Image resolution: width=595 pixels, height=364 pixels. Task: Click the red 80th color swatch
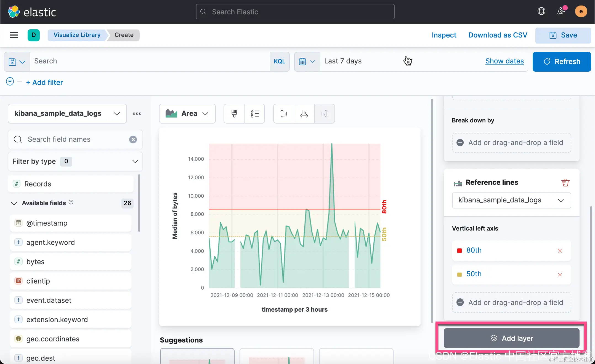tap(459, 250)
